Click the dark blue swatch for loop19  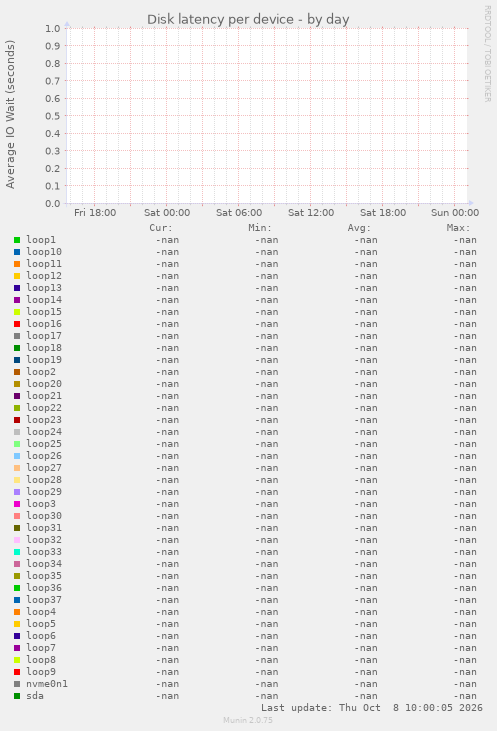pos(17,360)
